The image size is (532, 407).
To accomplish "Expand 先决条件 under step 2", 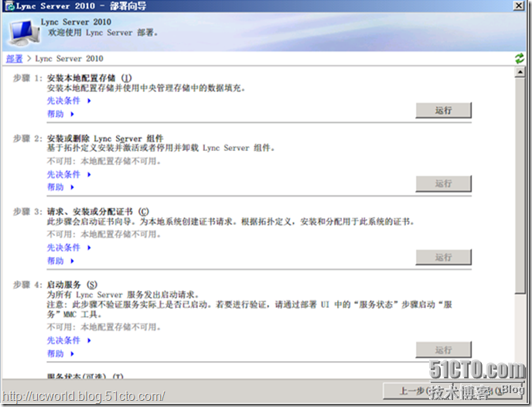I will 69,174.
